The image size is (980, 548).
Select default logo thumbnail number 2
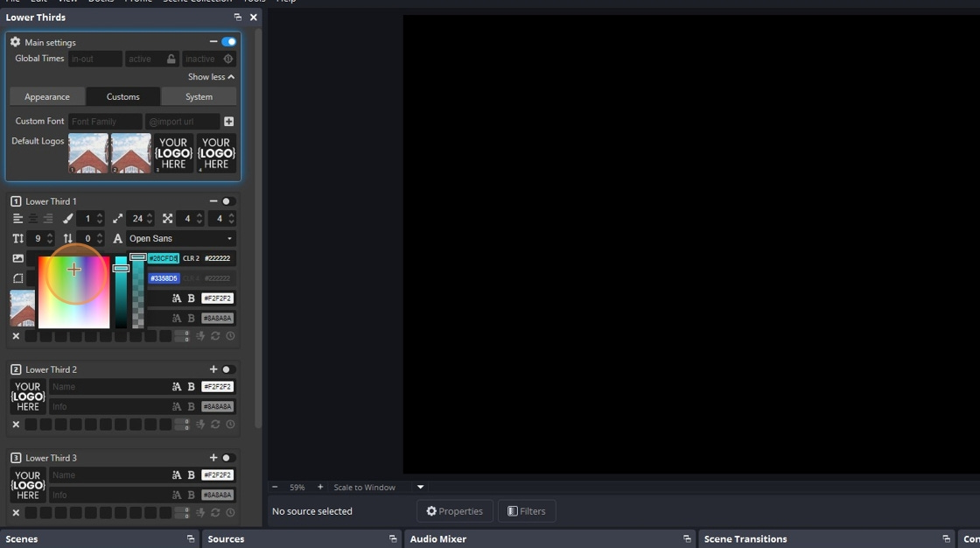131,153
